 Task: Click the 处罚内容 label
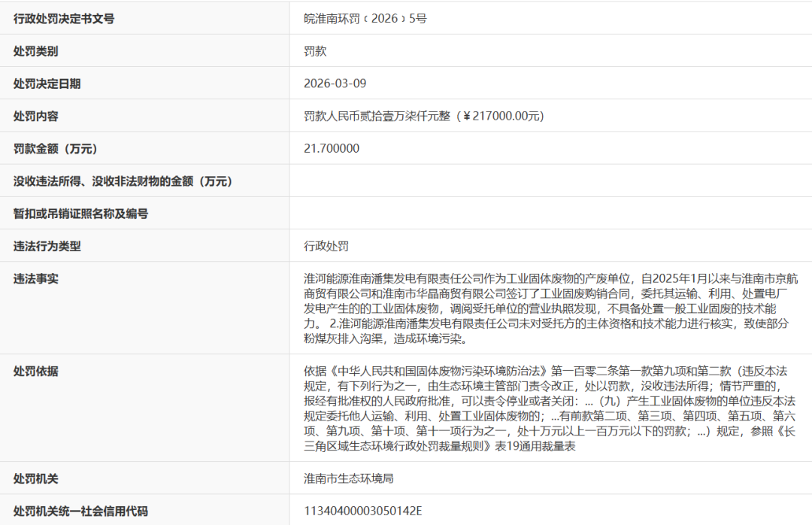(x=36, y=116)
